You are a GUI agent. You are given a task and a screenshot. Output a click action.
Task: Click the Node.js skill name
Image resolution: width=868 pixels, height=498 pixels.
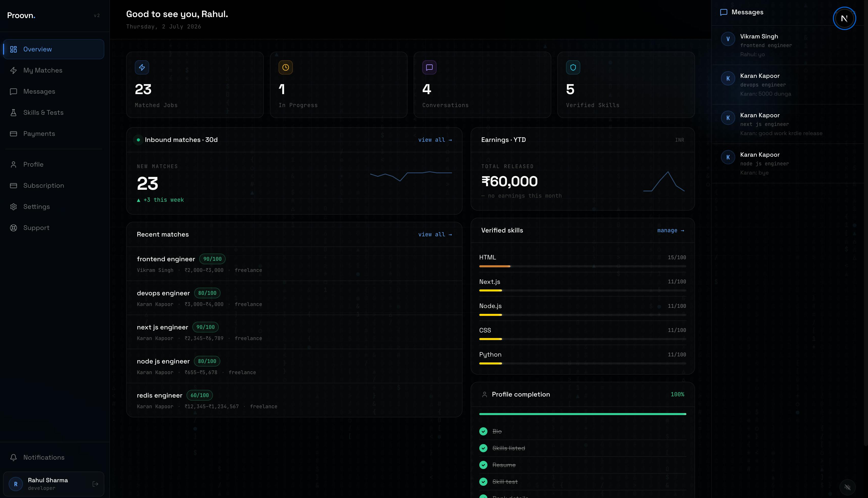tap(490, 306)
